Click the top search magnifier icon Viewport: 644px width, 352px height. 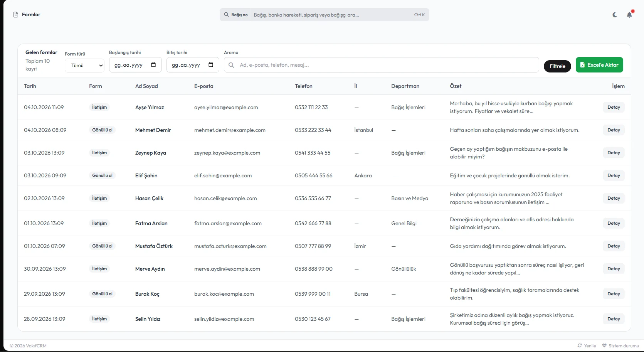[x=227, y=15]
